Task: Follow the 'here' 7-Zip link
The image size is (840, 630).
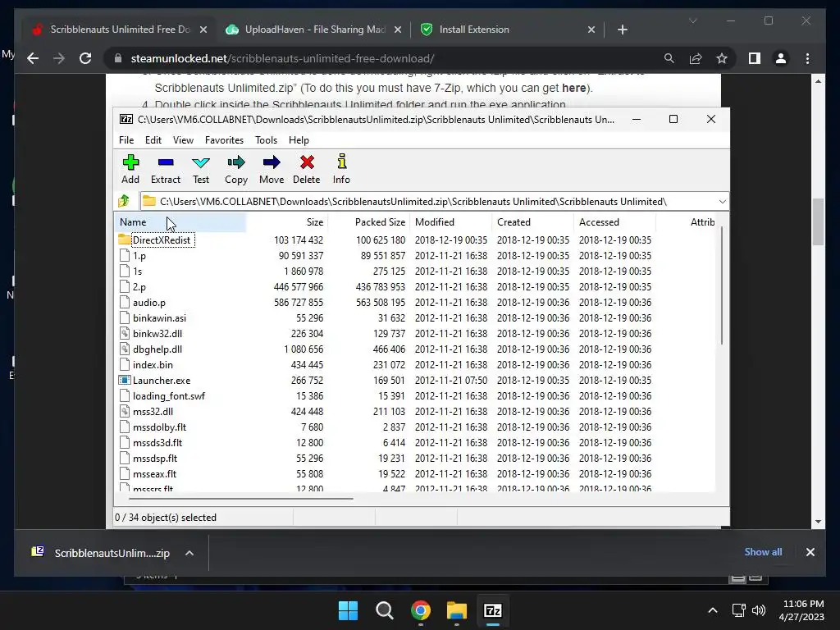Action: (x=573, y=88)
